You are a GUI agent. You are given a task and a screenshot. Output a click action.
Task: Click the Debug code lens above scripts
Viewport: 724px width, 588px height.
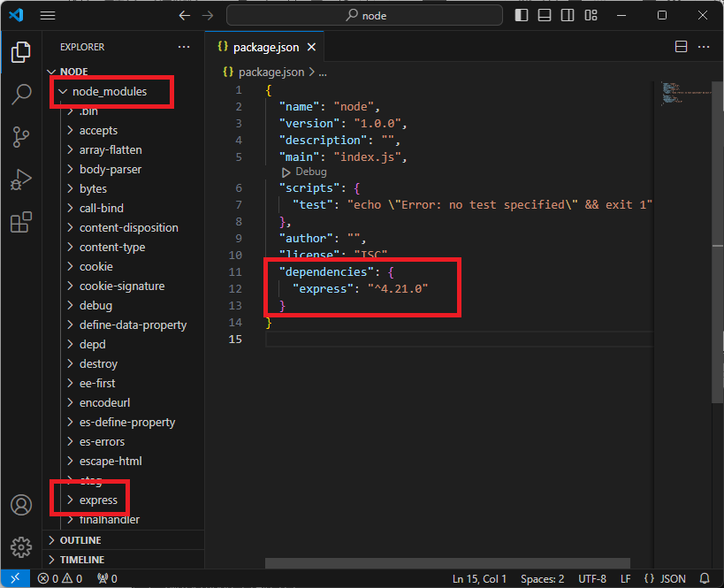click(304, 172)
